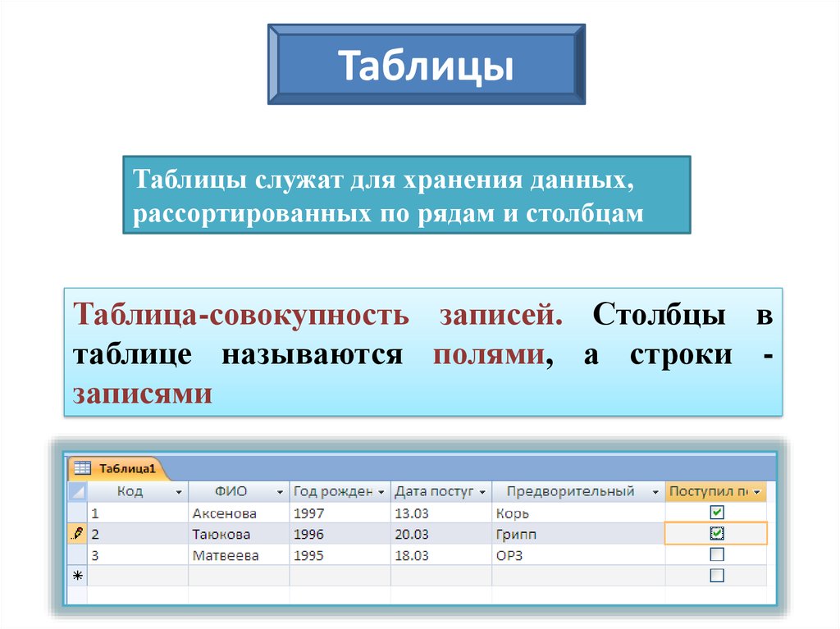Open the Дата поступ column dropdown arrow
The image size is (840, 629).
click(482, 492)
